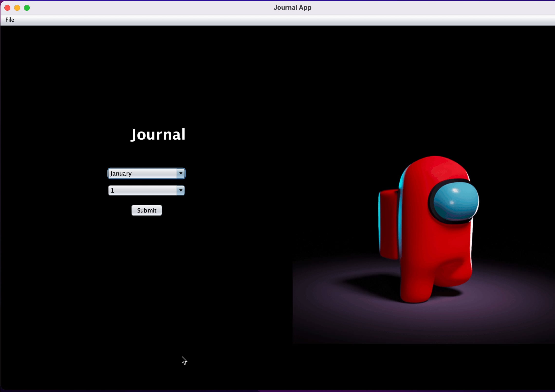The width and height of the screenshot is (555, 392).
Task: Open the File menu
Action: pos(10,20)
